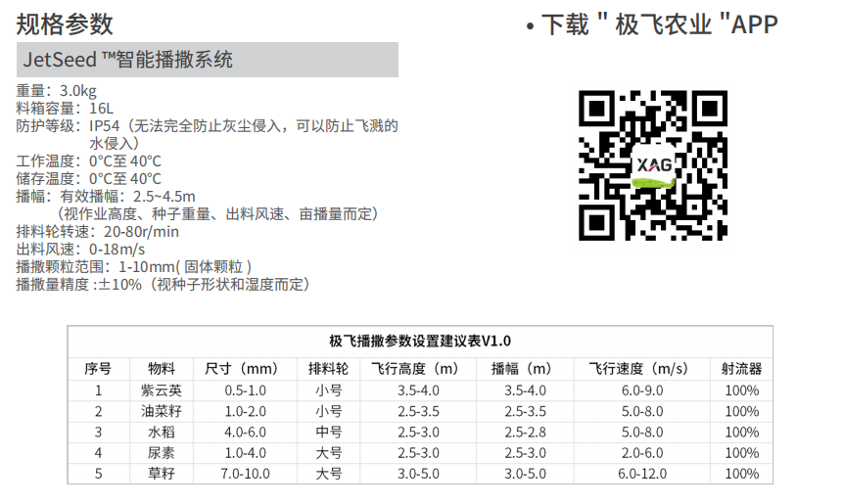Select the JetSeed 智能播撒系统 title bar
Viewport: 843px width, 504px height.
point(208,60)
